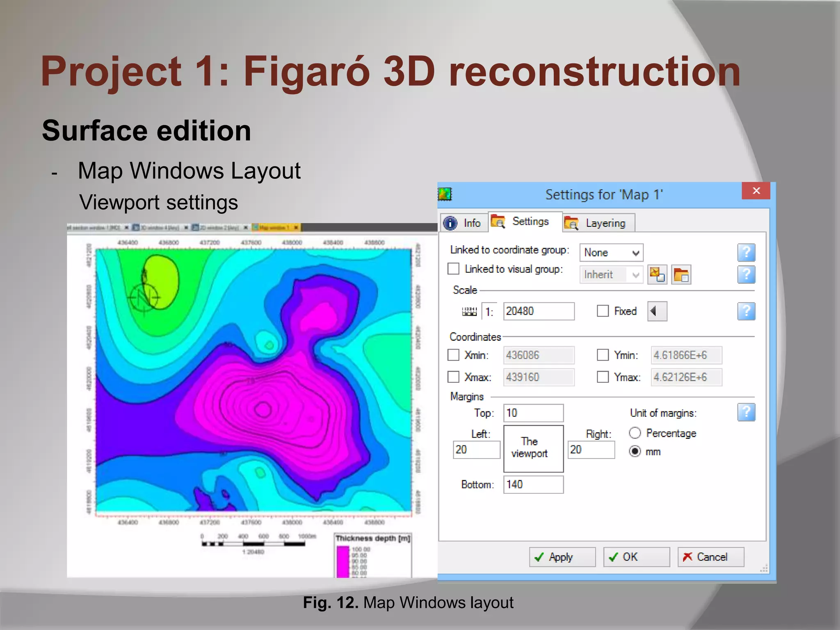Image resolution: width=840 pixels, height=630 pixels.
Task: Click second visual group folder icon
Action: point(681,275)
